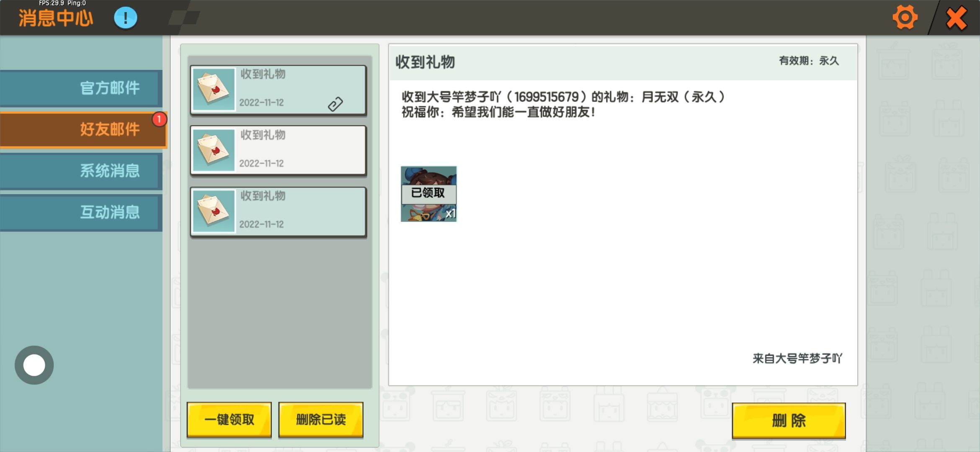Click the second mail's envelope icon
Screen dimensions: 980x452
pyautogui.click(x=214, y=150)
